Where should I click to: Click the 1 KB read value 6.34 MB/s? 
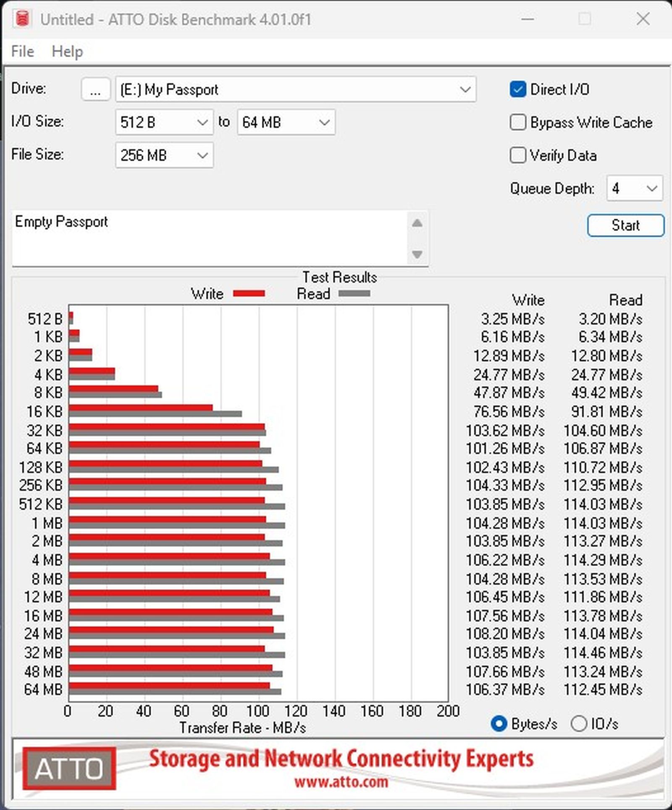coord(610,337)
